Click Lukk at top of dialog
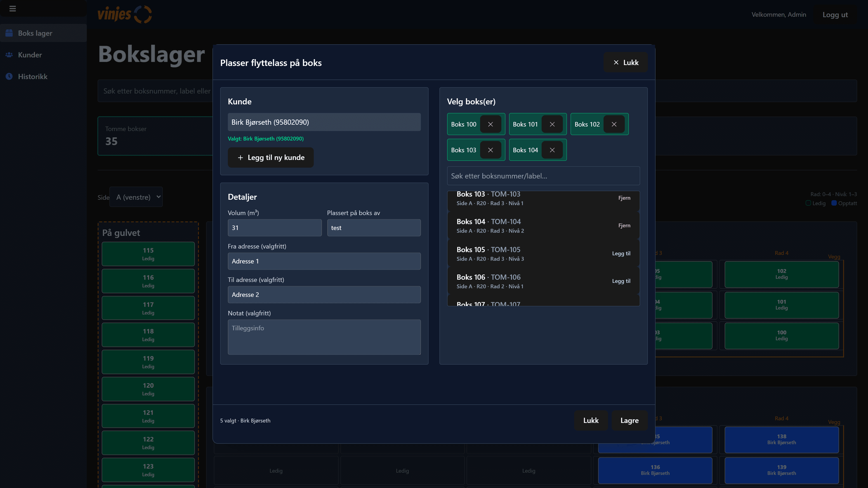Viewport: 868px width, 488px height. [x=625, y=62]
